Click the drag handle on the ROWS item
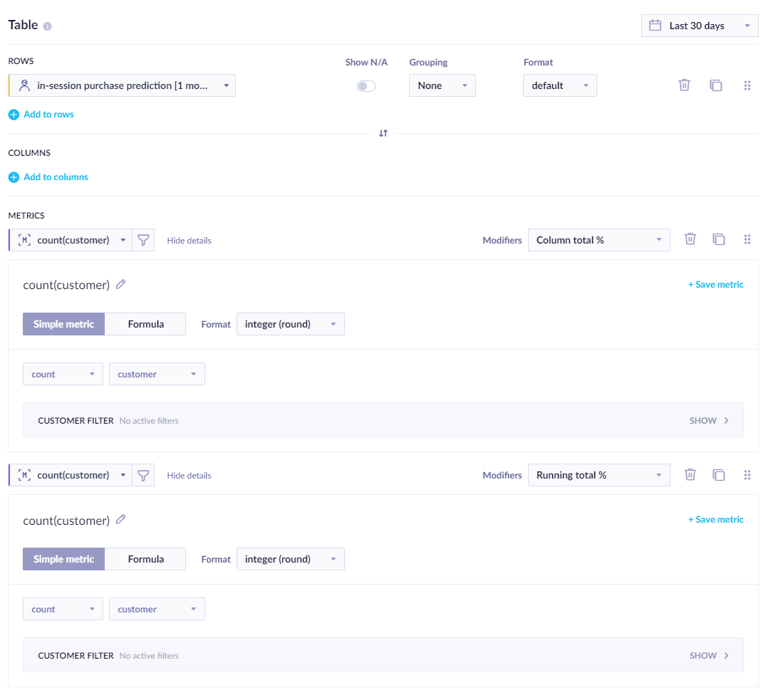 [x=747, y=85]
